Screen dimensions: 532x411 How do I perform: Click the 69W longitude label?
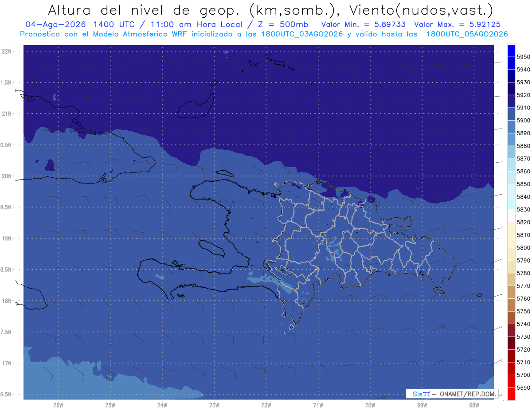pyautogui.click(x=422, y=405)
